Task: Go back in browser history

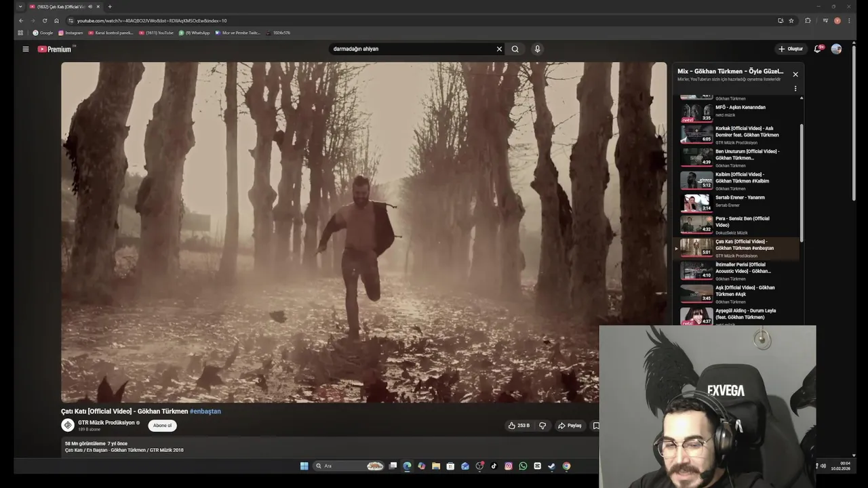Action: [21, 20]
